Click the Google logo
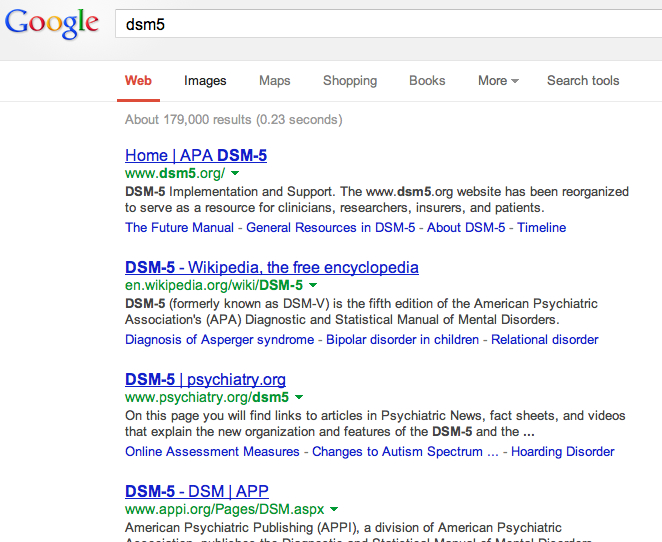Image resolution: width=662 pixels, height=542 pixels. pyautogui.click(x=52, y=24)
